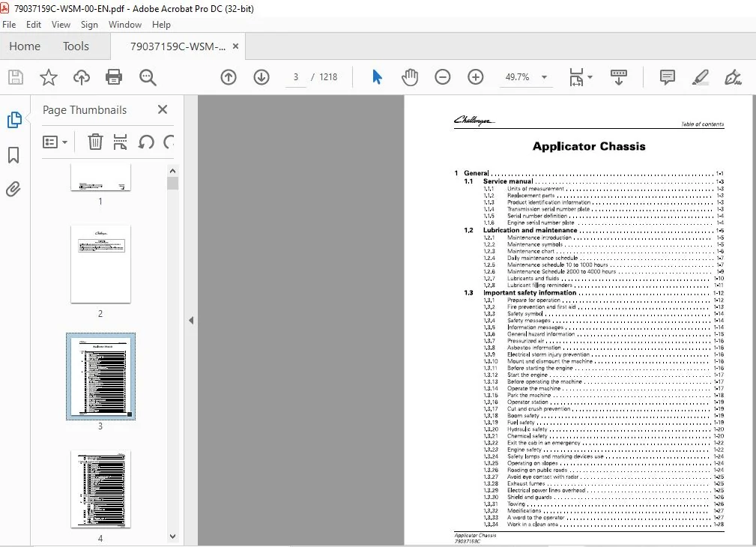This screenshot has height=547, width=756.
Task: Activate the Hand pan tool
Action: pyautogui.click(x=410, y=77)
